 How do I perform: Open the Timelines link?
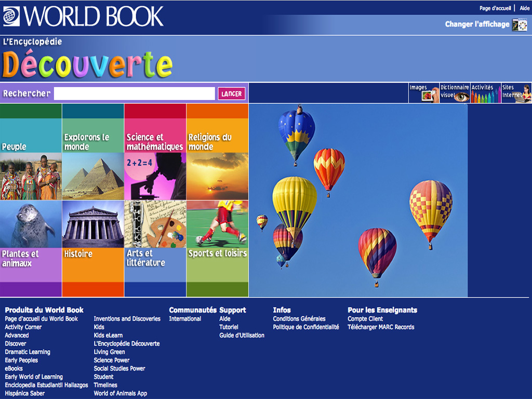(105, 385)
